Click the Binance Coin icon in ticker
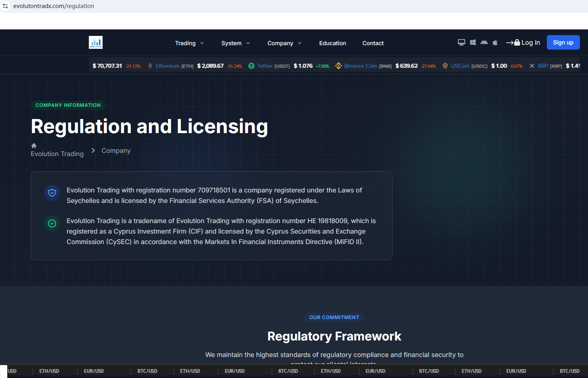 pos(338,66)
